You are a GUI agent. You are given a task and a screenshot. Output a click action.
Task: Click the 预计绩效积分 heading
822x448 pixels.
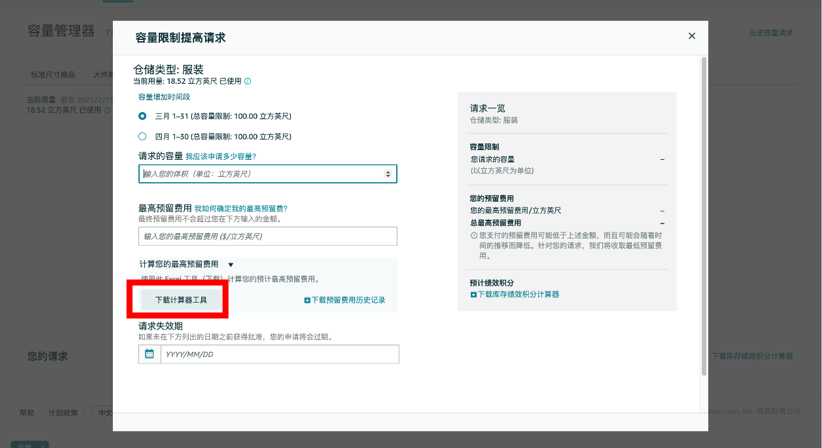[x=492, y=283]
